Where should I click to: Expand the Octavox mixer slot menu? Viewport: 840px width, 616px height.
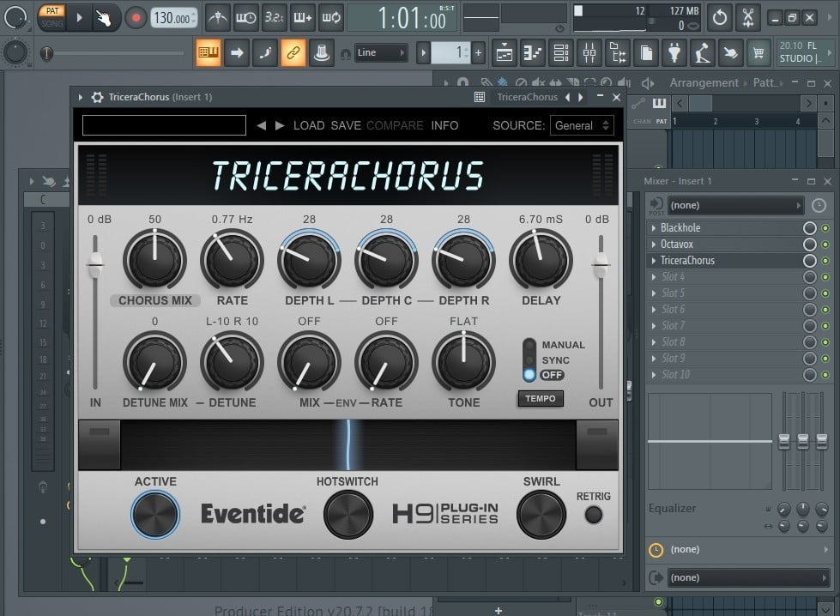point(654,245)
